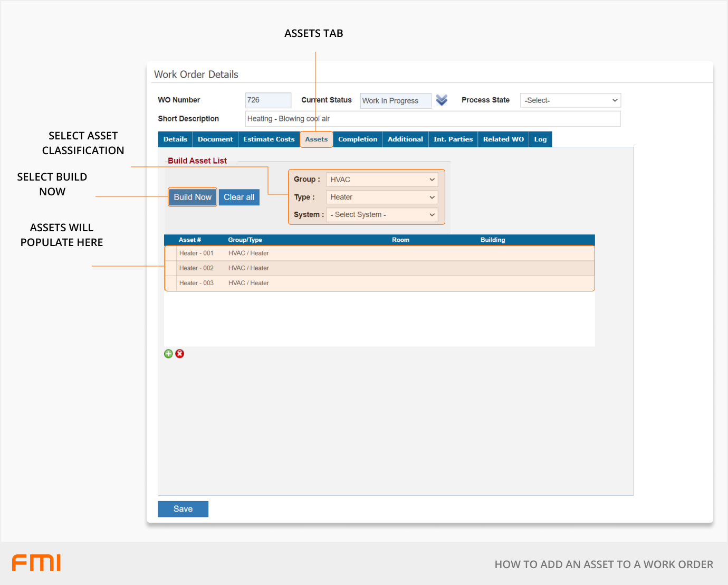Click the red remove asset icon
The height and width of the screenshot is (585, 728).
180,354
